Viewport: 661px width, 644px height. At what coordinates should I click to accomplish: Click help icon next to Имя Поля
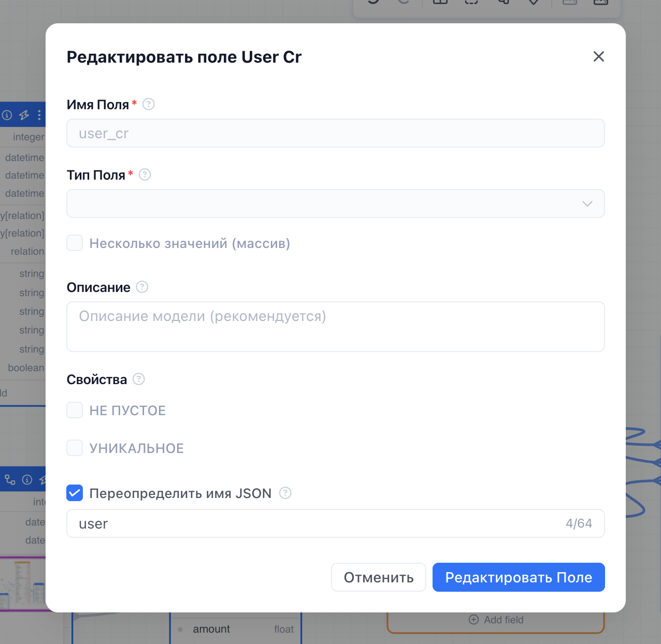click(x=149, y=104)
